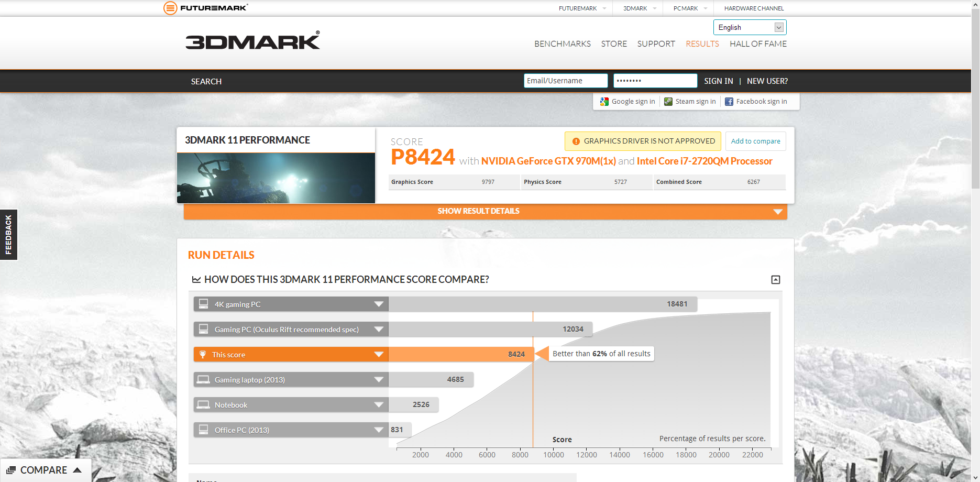Viewport: 980px width, 482px height.
Task: Click the Google sign in link text
Action: tap(633, 102)
